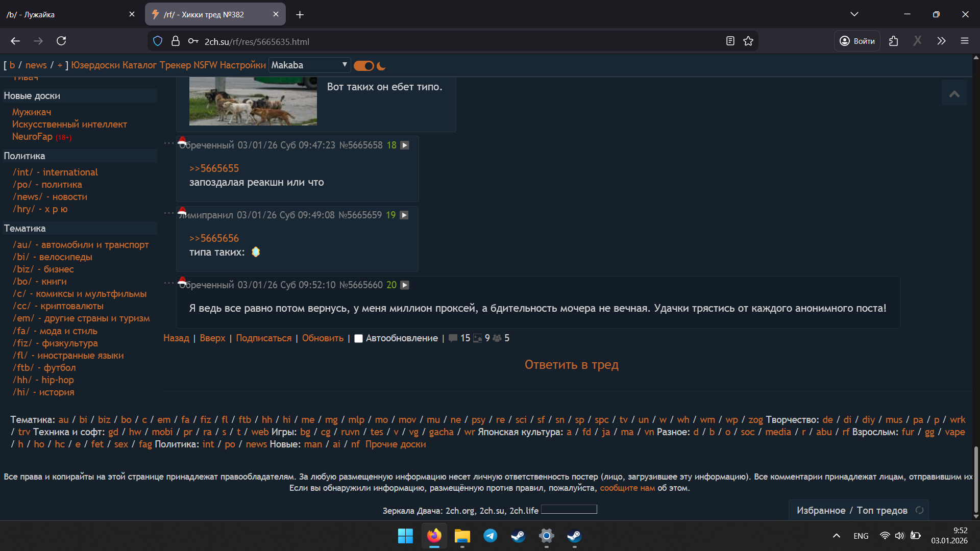Open Telegram from the taskbar
Screen dimensions: 980x551
pyautogui.click(x=490, y=536)
